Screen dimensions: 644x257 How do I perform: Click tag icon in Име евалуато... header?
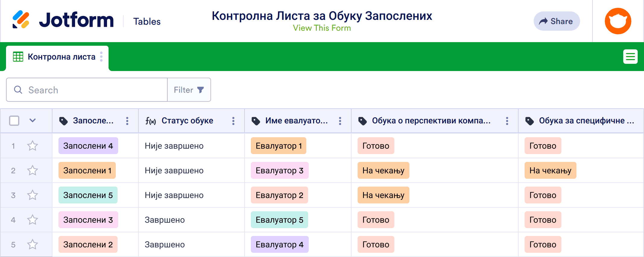[x=256, y=121]
